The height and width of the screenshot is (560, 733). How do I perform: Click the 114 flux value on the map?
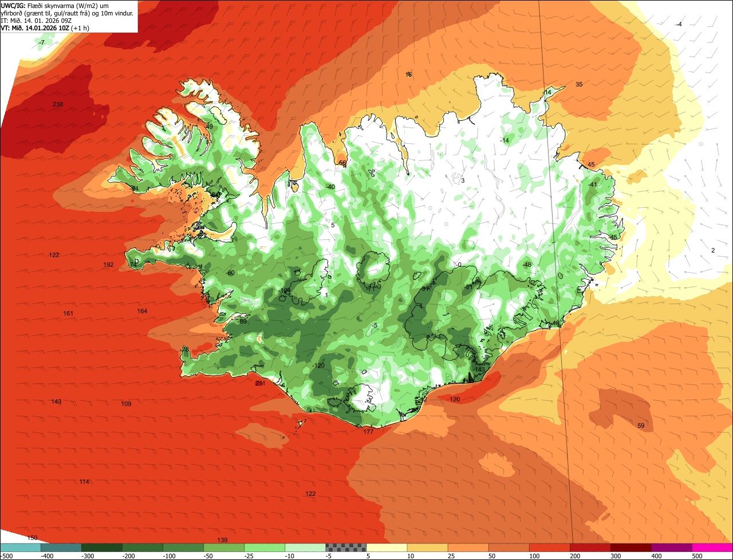84,482
